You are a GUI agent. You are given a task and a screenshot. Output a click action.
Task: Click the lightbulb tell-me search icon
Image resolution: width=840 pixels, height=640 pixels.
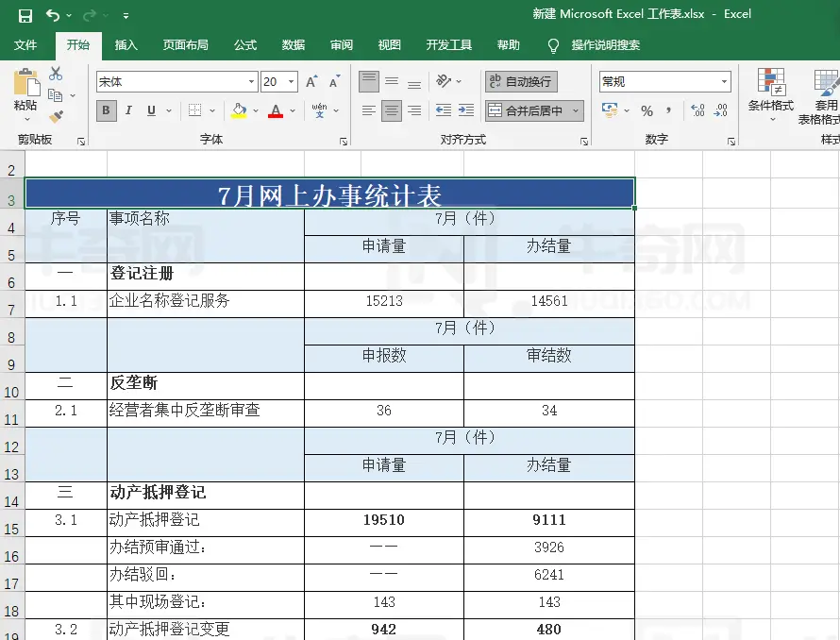[553, 45]
